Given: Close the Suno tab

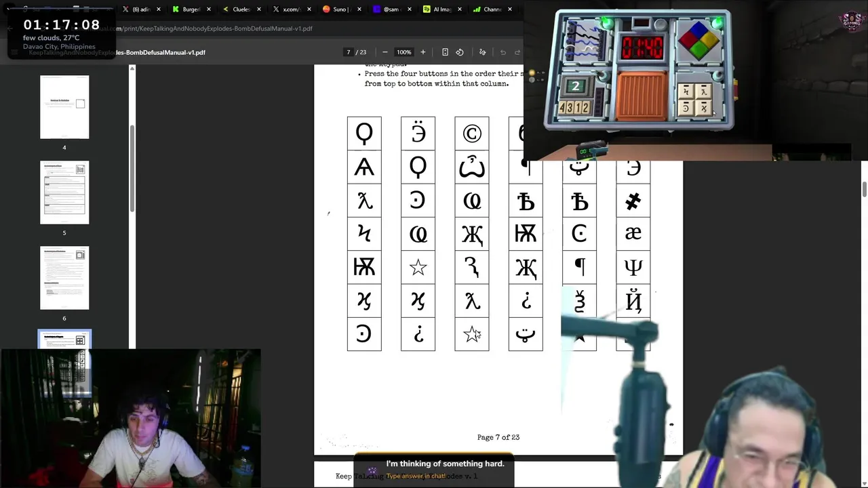Looking at the screenshot, I should [x=359, y=9].
